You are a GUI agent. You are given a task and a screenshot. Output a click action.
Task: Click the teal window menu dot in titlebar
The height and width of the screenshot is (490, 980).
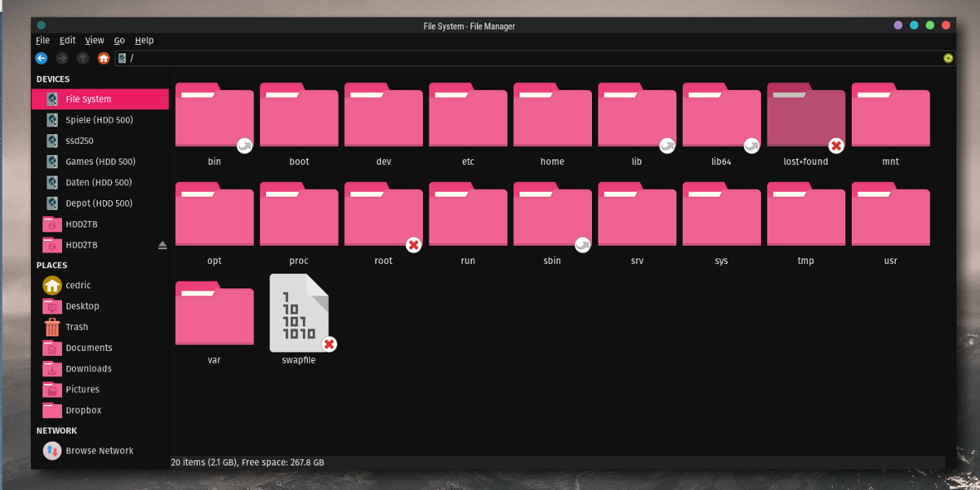click(x=42, y=25)
